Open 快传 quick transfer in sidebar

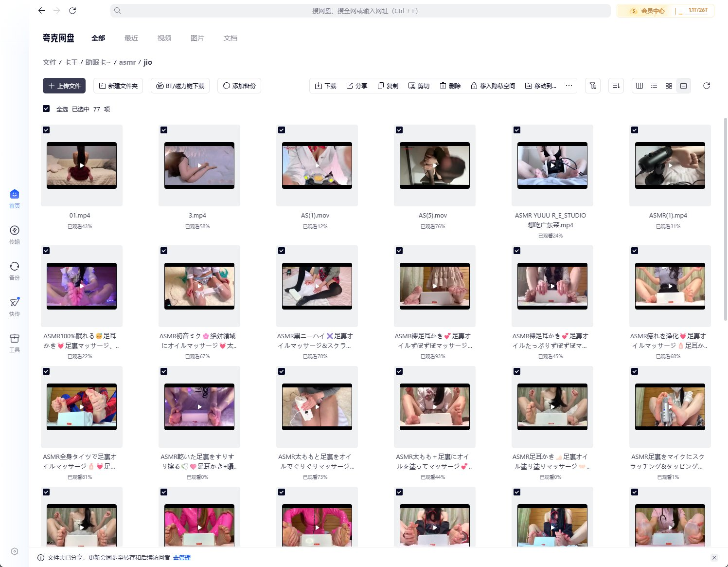click(x=15, y=306)
